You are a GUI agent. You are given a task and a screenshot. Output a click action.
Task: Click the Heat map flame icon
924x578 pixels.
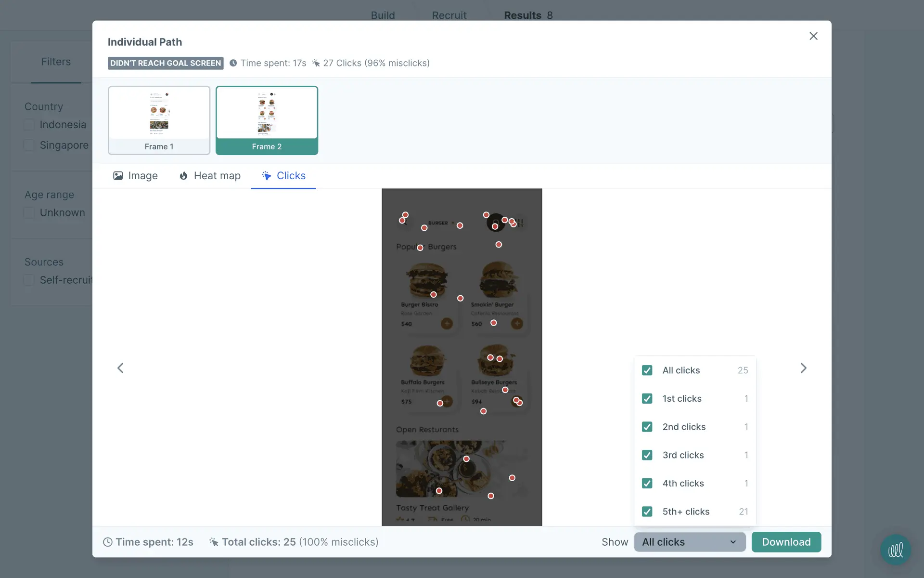[183, 176]
